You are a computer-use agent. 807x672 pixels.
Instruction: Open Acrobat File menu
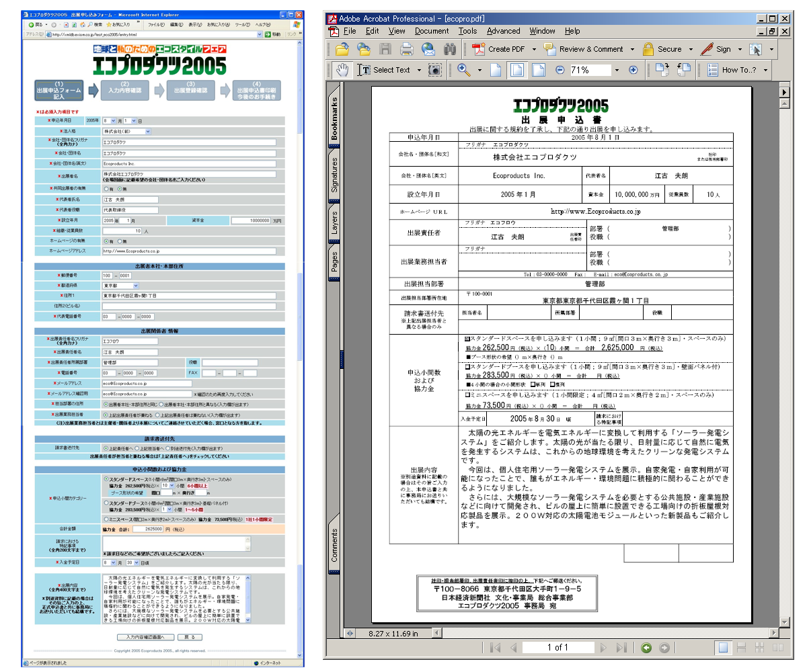pyautogui.click(x=349, y=31)
